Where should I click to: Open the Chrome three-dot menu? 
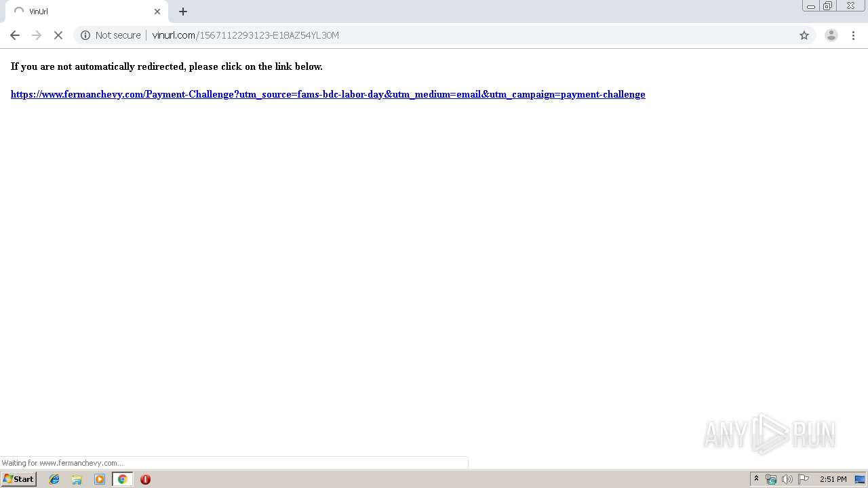tap(853, 35)
